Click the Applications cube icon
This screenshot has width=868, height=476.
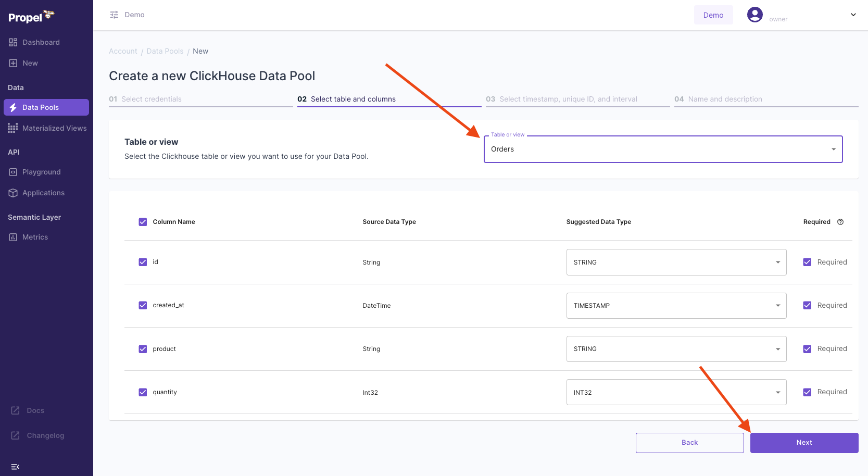[13, 193]
